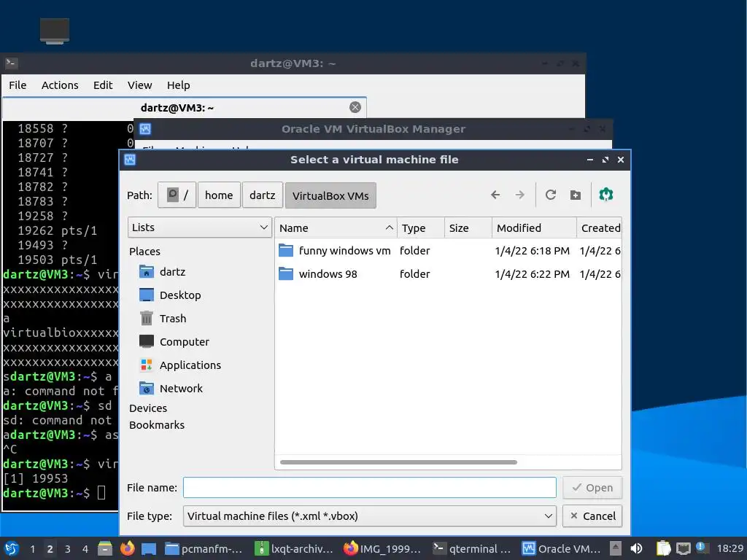The image size is (747, 560).
Task: Reload the folder listing with refresh icon
Action: pyautogui.click(x=551, y=195)
